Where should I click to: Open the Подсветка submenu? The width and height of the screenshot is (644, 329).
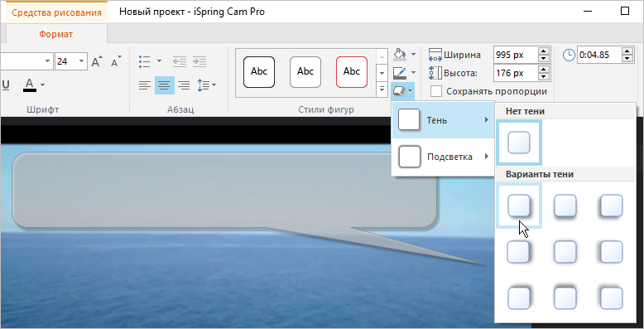[443, 157]
